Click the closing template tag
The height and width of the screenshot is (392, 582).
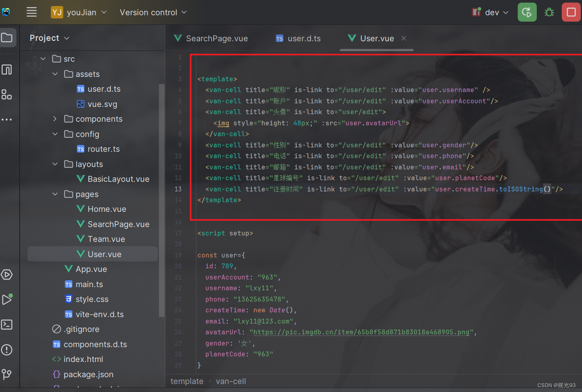click(219, 200)
